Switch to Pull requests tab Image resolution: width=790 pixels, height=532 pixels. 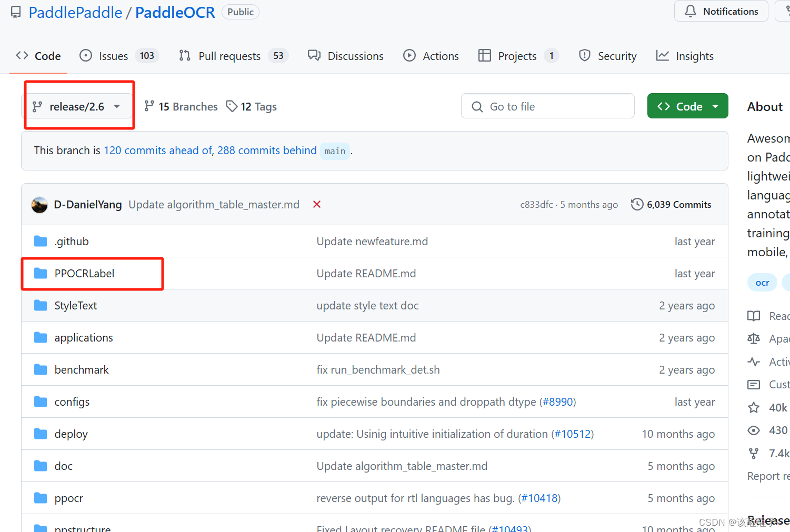click(x=233, y=56)
